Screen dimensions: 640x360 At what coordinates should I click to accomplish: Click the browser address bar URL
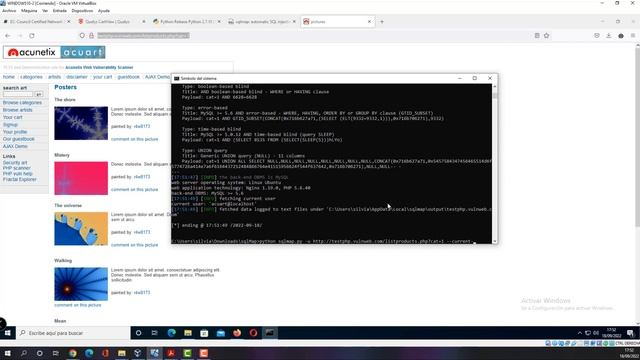(x=143, y=36)
